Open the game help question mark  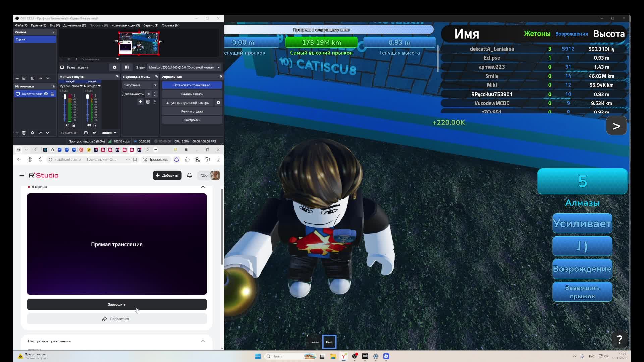click(x=620, y=340)
